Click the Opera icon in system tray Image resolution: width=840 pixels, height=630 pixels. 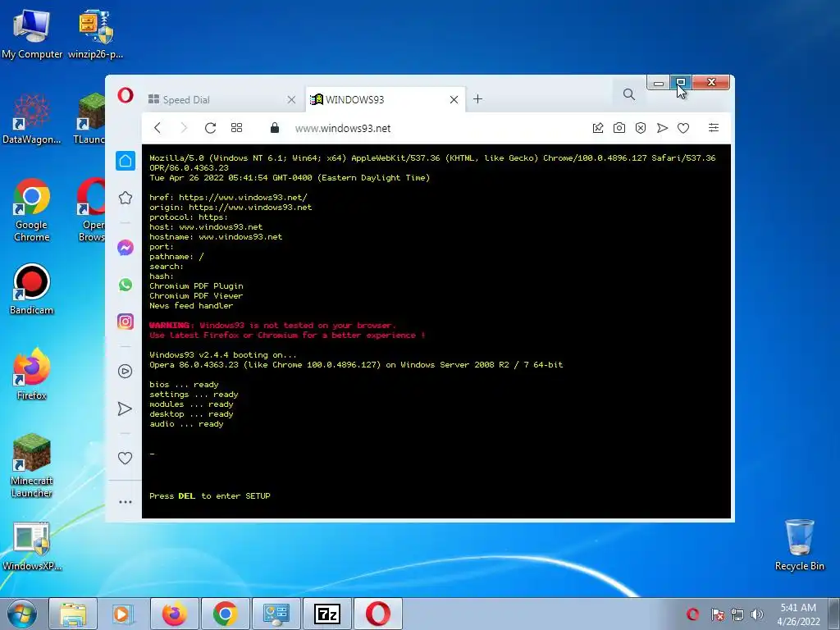point(692,614)
